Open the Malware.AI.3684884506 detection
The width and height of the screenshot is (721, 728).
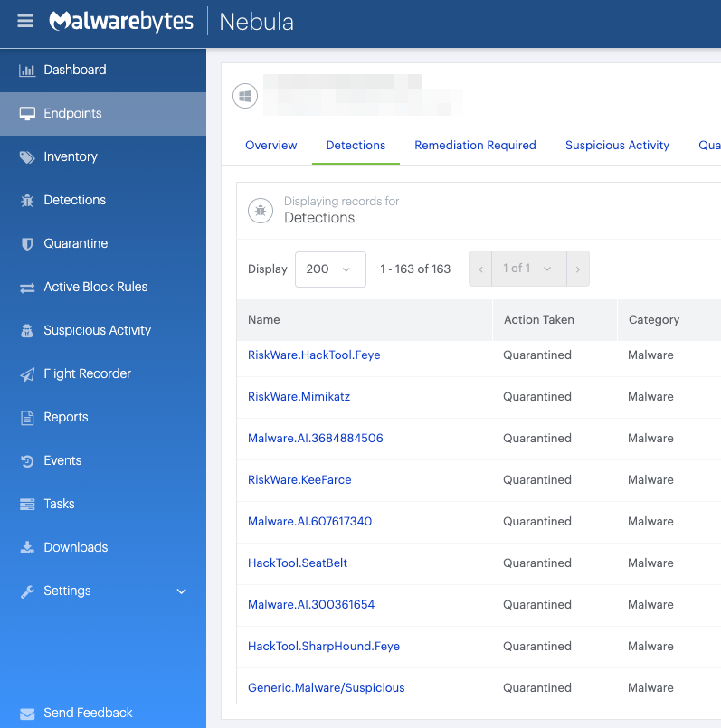tap(316, 439)
